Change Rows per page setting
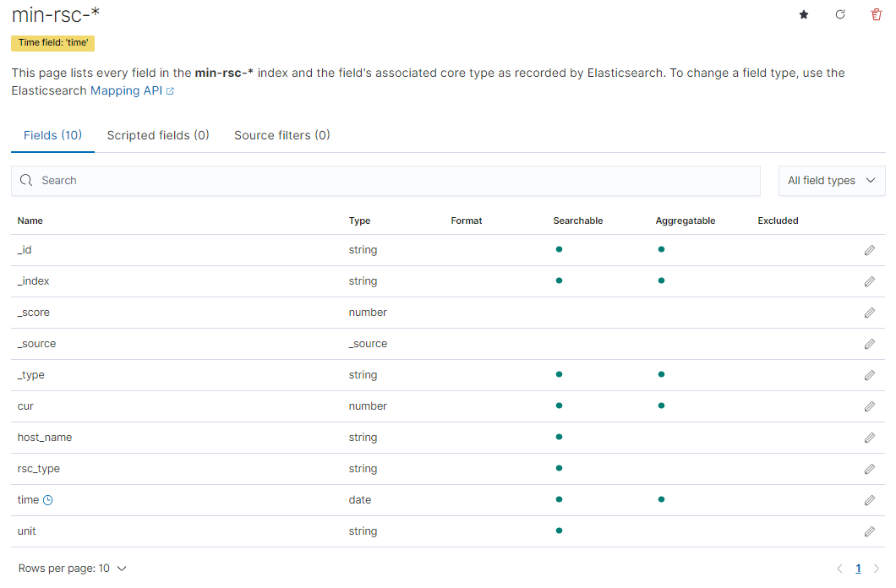The image size is (896, 588). pyautogui.click(x=72, y=569)
